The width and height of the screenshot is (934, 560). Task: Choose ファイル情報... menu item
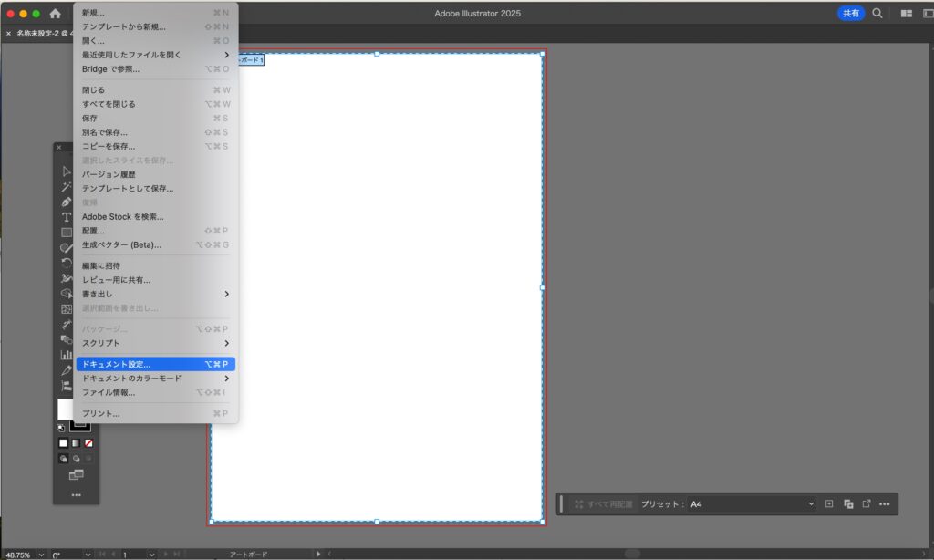coord(155,392)
